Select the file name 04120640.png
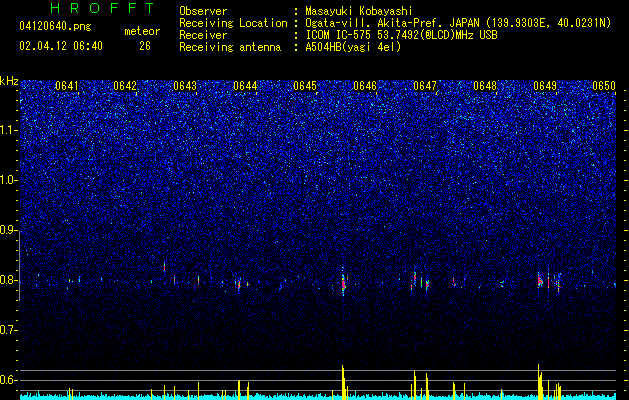This screenshot has width=629, height=400. coord(55,27)
